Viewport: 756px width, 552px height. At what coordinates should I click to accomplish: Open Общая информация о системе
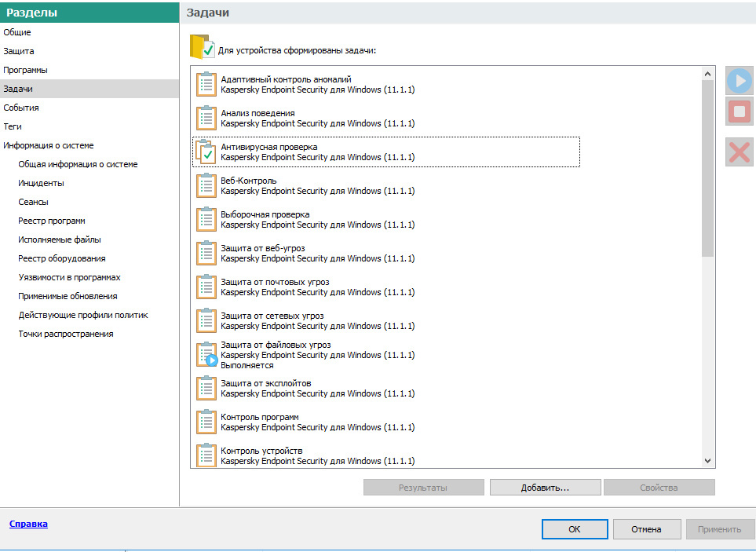pyautogui.click(x=78, y=164)
